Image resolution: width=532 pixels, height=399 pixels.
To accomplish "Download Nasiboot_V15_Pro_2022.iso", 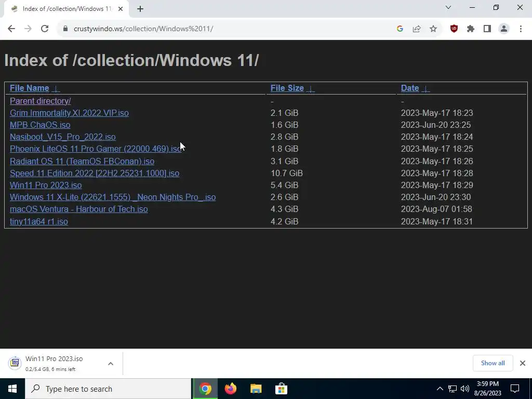I will pyautogui.click(x=63, y=137).
